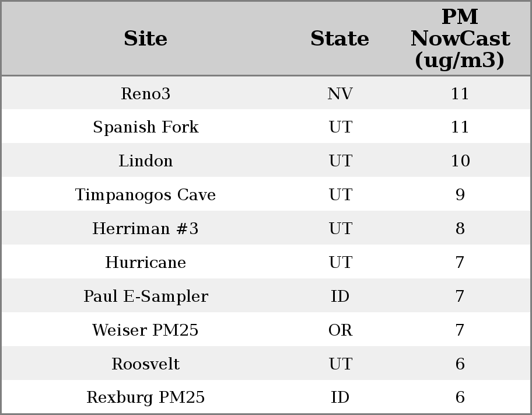532x415 pixels.
Task: Click the UT state cell for Hurricane
Action: pos(339,263)
